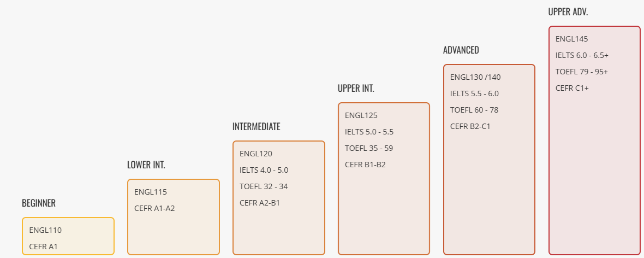644x258 pixels.
Task: Click the LOWER INT. heading
Action: [146, 165]
